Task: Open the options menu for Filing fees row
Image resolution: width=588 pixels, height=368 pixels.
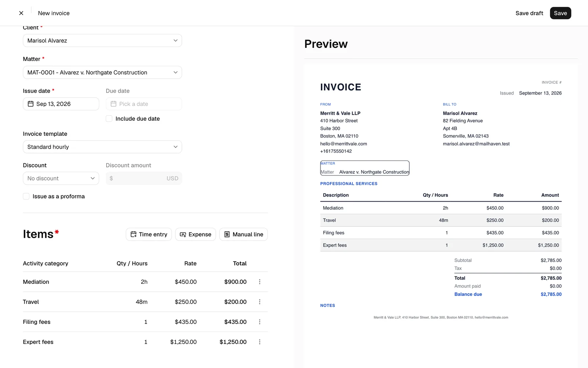Action: (x=259, y=322)
